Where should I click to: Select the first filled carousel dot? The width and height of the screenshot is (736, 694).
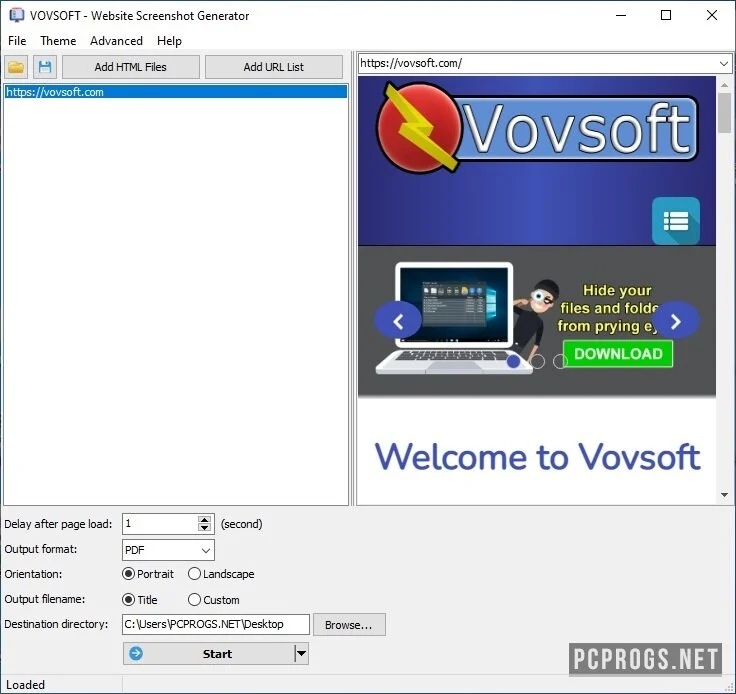(514, 361)
